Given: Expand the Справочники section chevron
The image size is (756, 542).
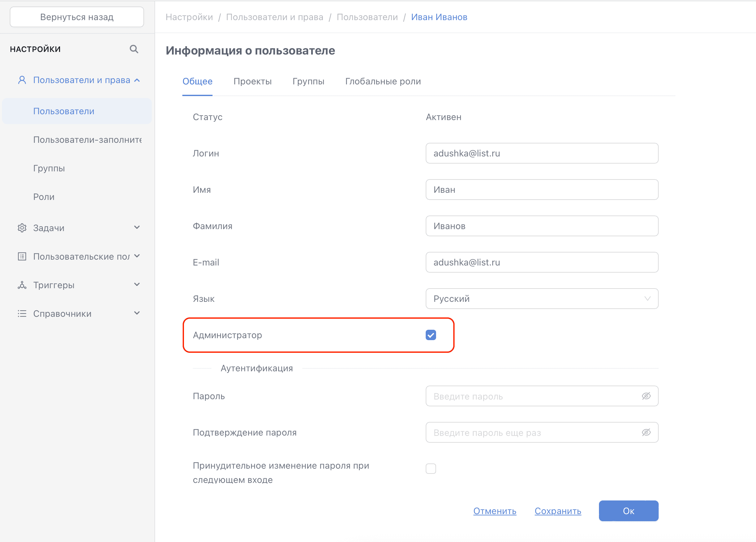Looking at the screenshot, I should pos(137,313).
